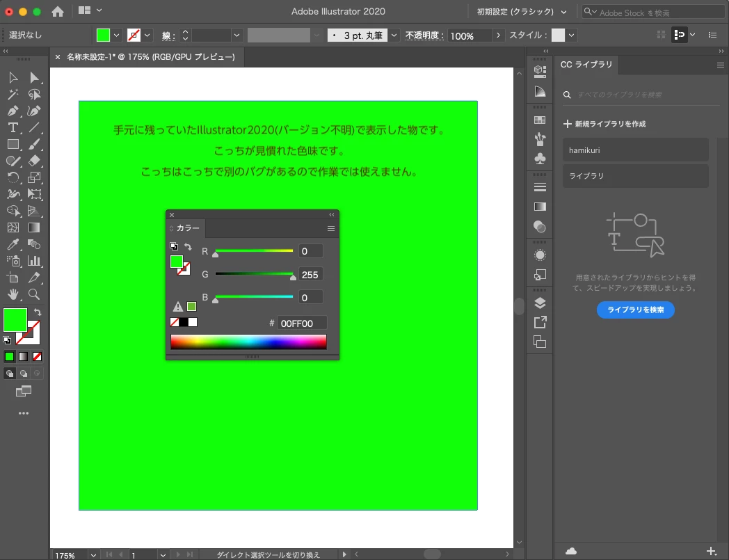Screen dimensions: 729x560
Task: Open the Asset Export panel icon
Action: pos(540,322)
